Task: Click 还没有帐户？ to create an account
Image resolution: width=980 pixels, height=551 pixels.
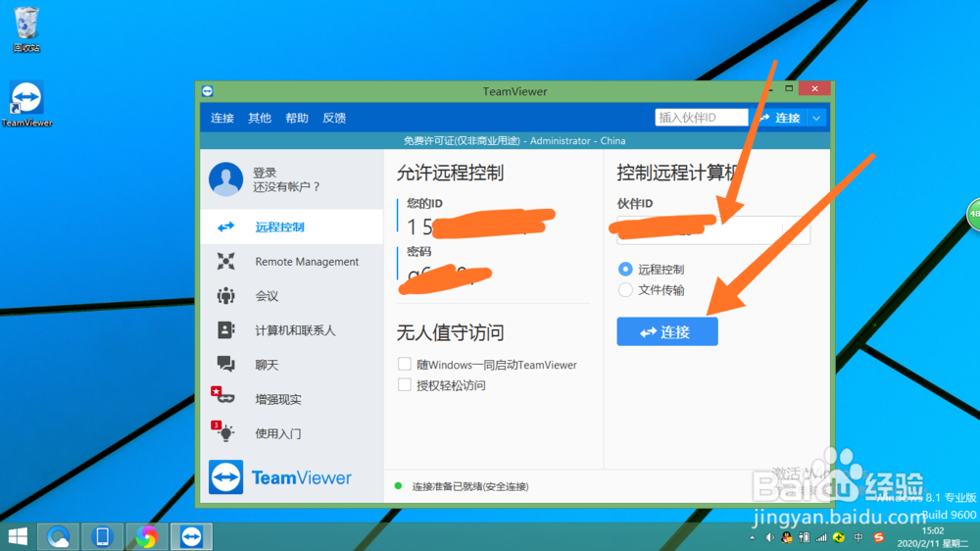Action: point(287,186)
